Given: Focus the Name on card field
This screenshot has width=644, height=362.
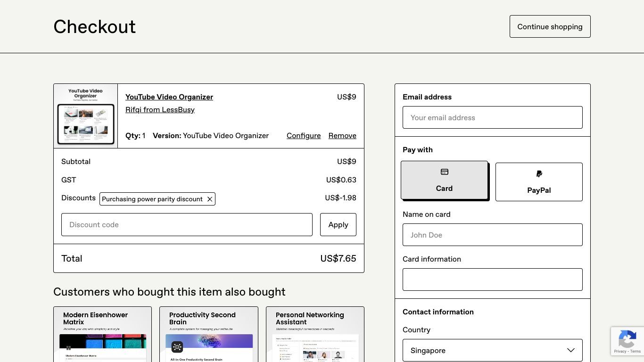Looking at the screenshot, I should [493, 235].
